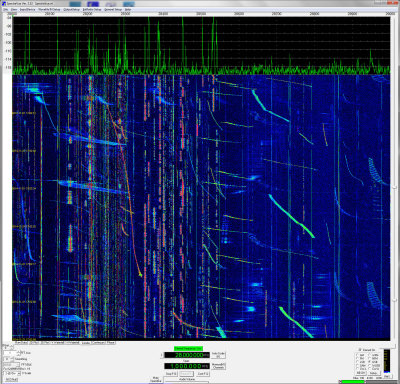The width and height of the screenshot is (400, 384).
Task: Click the NB Off button
Action: pyautogui.click(x=361, y=373)
